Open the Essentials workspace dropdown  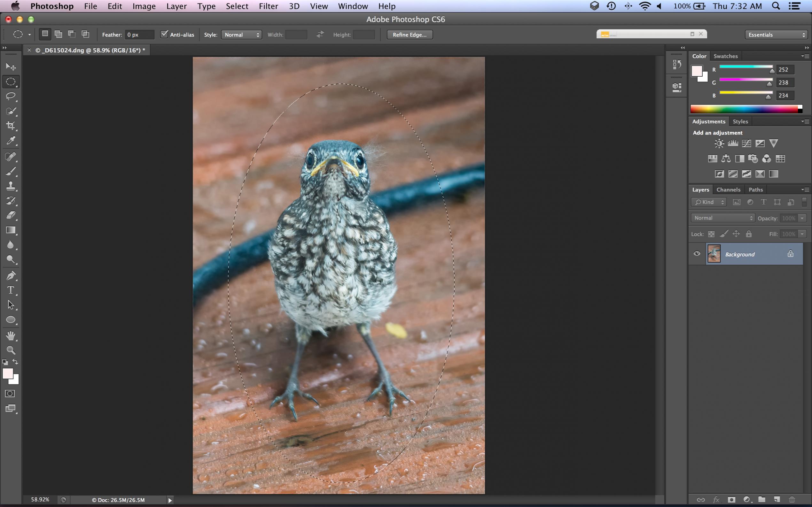[776, 35]
